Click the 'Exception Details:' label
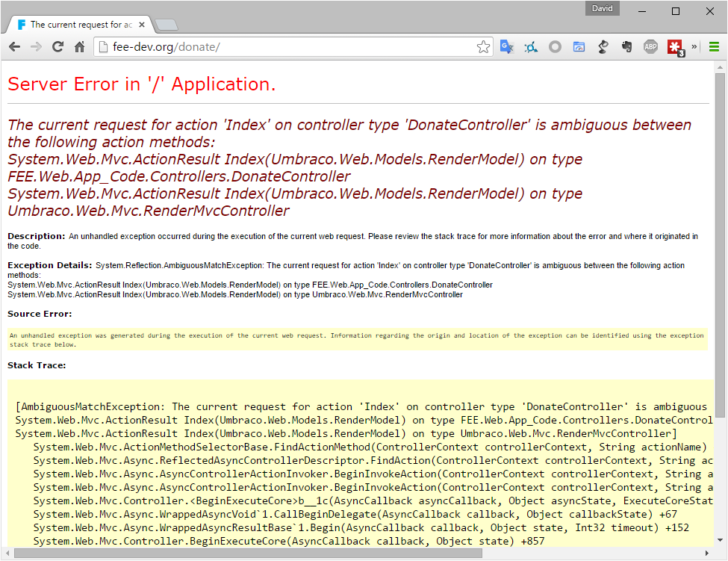 tap(50, 265)
